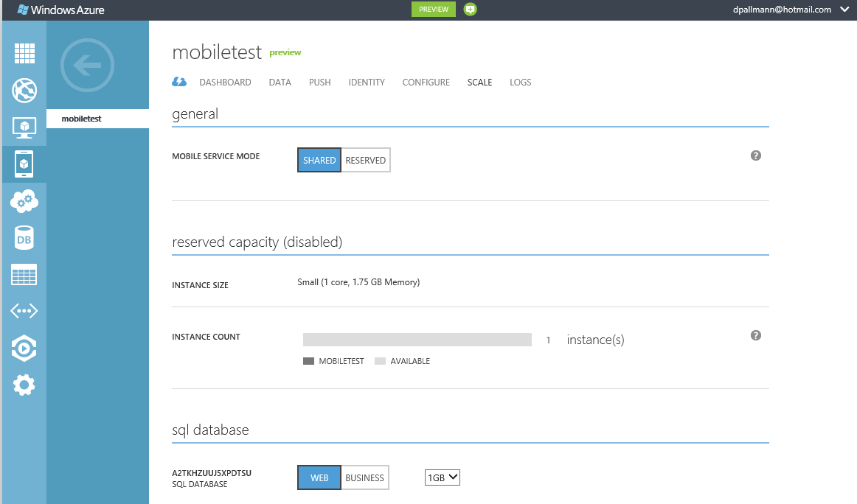Viewport: 857px width, 504px height.
Task: Open the Cloud Services sidebar icon
Action: point(24,201)
